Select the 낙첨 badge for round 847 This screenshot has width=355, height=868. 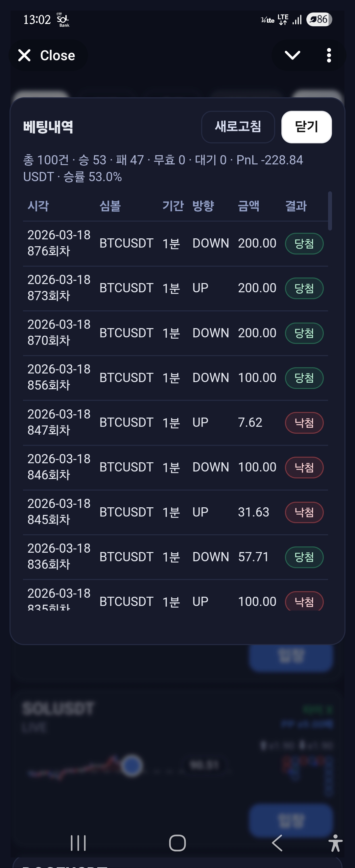pos(304,422)
